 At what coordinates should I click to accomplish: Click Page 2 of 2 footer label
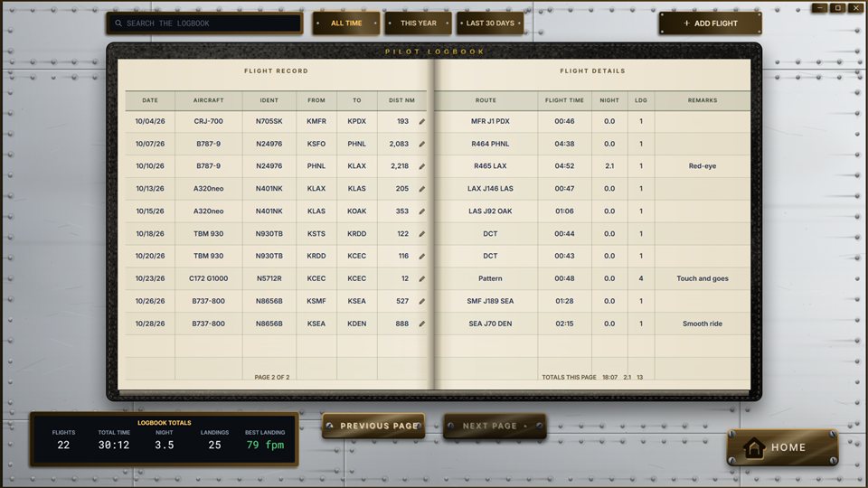tap(272, 378)
